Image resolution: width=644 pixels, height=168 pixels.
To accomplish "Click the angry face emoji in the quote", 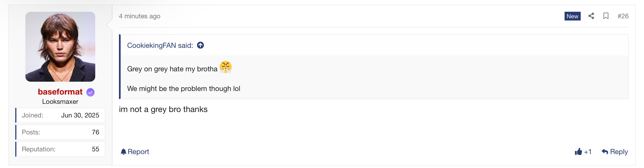I will pos(226,67).
